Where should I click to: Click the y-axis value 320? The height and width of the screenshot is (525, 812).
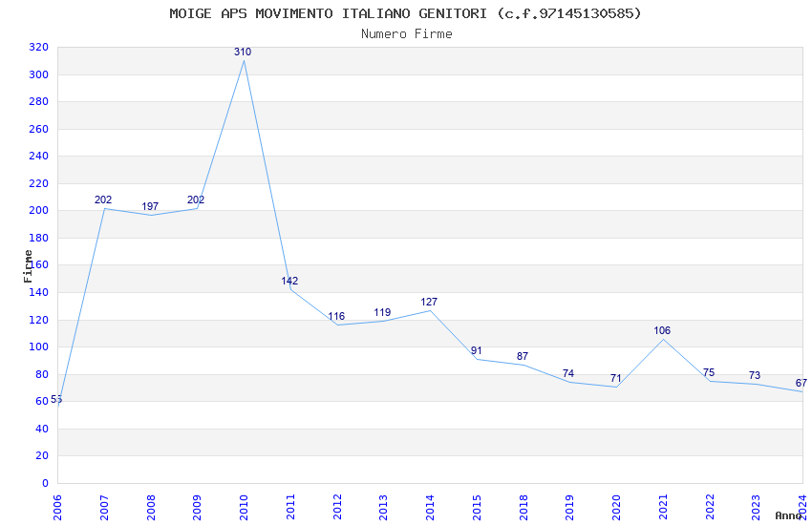tap(39, 47)
